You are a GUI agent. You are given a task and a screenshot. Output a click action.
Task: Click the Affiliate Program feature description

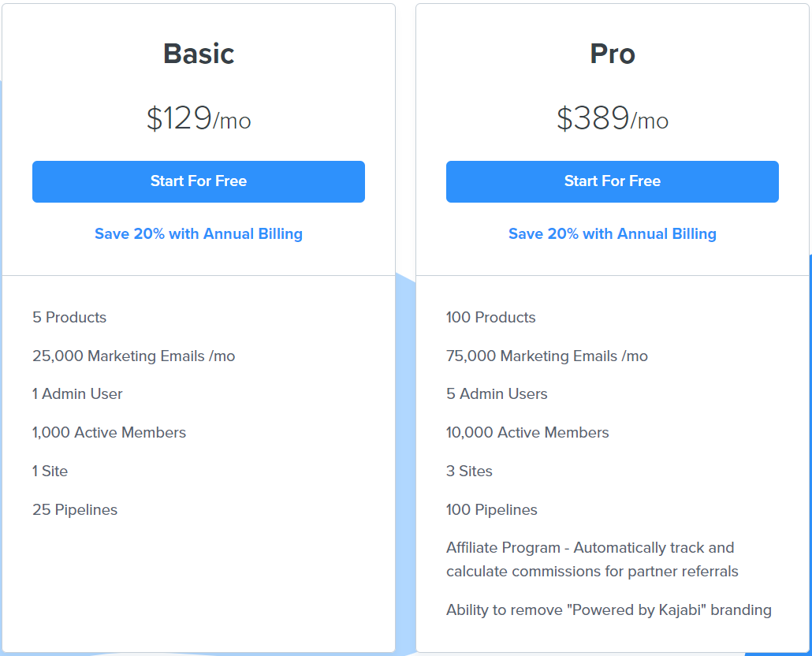click(x=591, y=559)
